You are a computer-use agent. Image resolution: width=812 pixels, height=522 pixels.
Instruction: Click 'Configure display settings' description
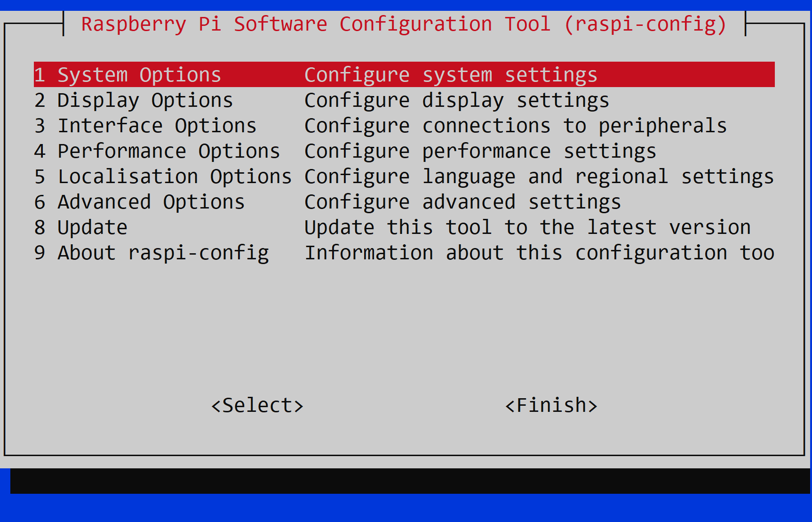click(x=457, y=101)
